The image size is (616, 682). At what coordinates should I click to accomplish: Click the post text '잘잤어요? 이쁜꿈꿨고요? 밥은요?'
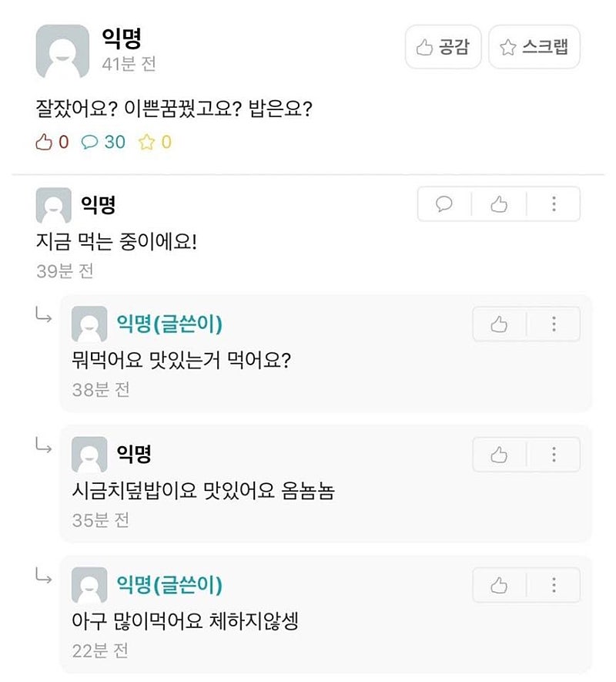pyautogui.click(x=173, y=109)
